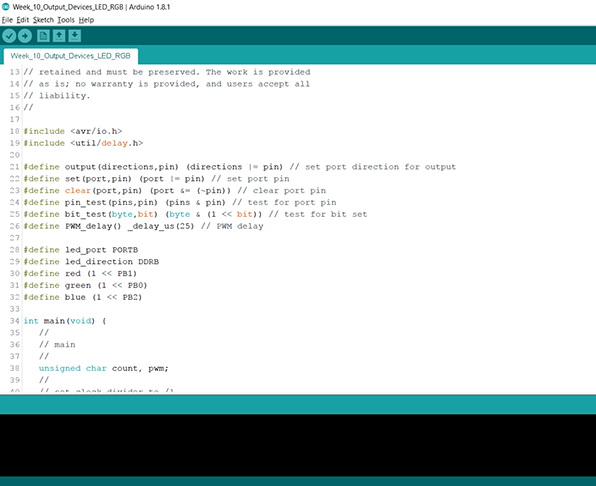
Task: Click the Verify checkmark button
Action: pyautogui.click(x=9, y=36)
